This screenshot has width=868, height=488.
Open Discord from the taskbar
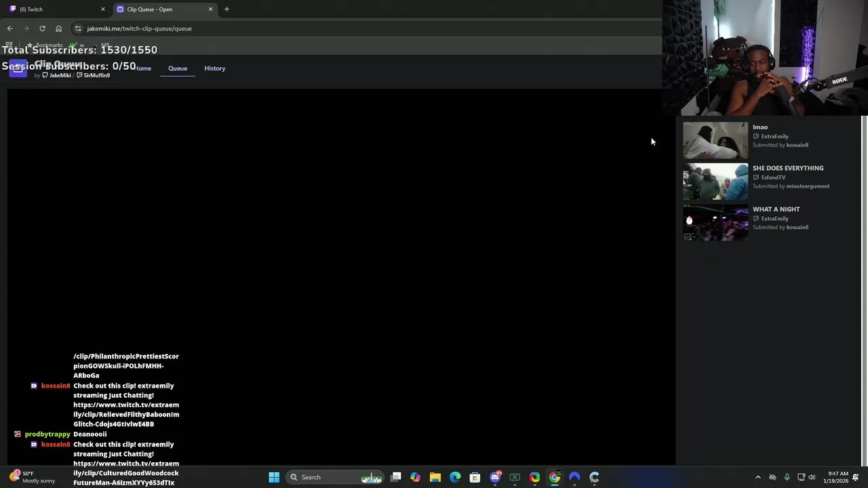495,477
